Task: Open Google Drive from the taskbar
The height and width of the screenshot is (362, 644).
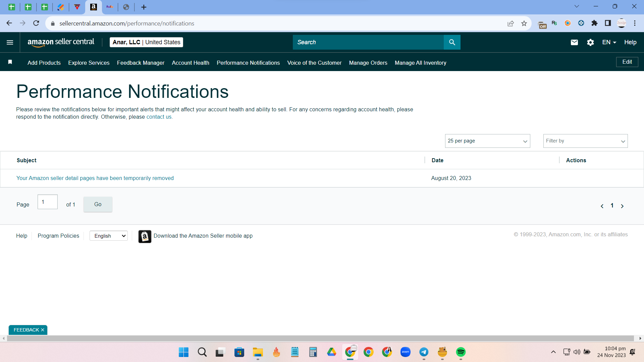Action: [x=332, y=352]
